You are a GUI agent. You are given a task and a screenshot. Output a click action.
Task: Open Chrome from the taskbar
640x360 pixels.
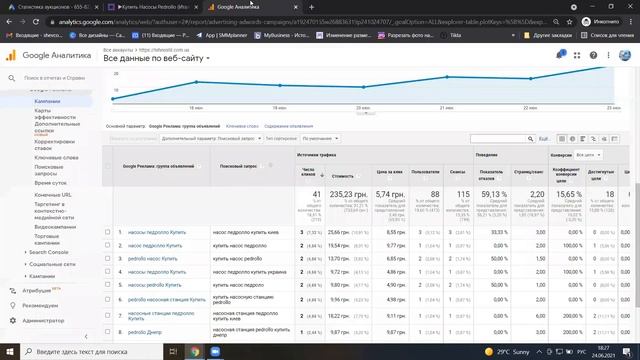click(x=194, y=351)
